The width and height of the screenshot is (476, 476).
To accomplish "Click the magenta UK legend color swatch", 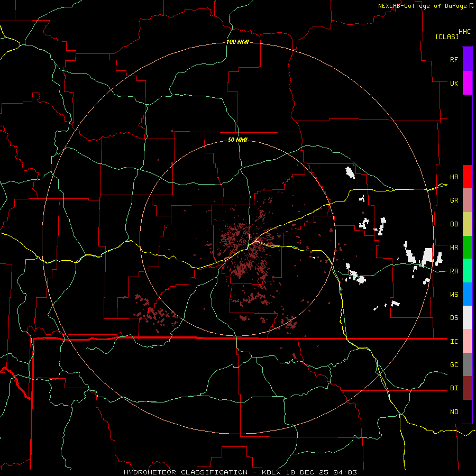I will [x=467, y=83].
